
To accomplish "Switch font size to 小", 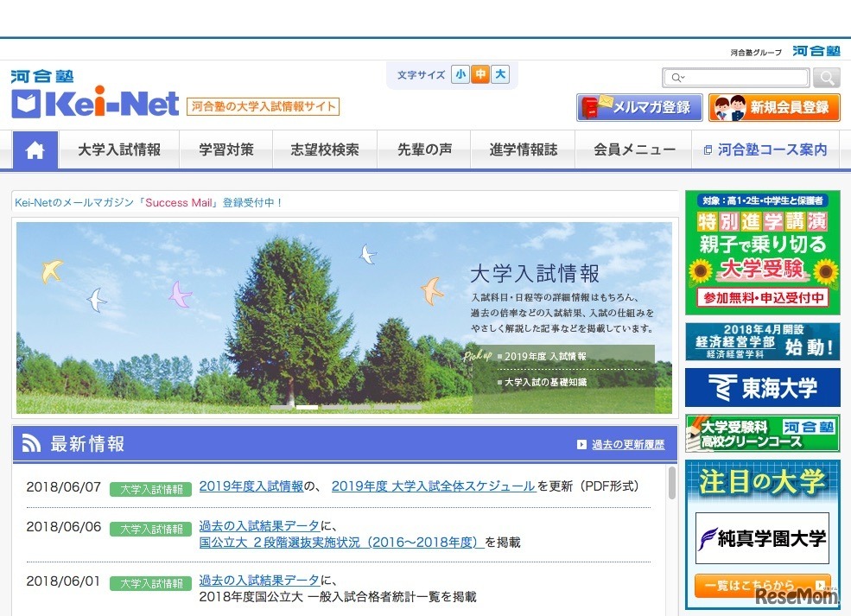I will [460, 75].
